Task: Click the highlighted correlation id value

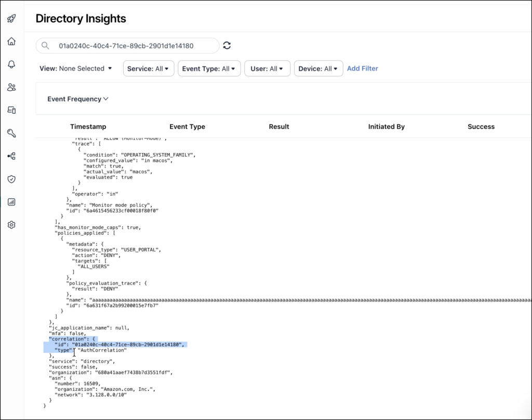Action: click(x=128, y=344)
